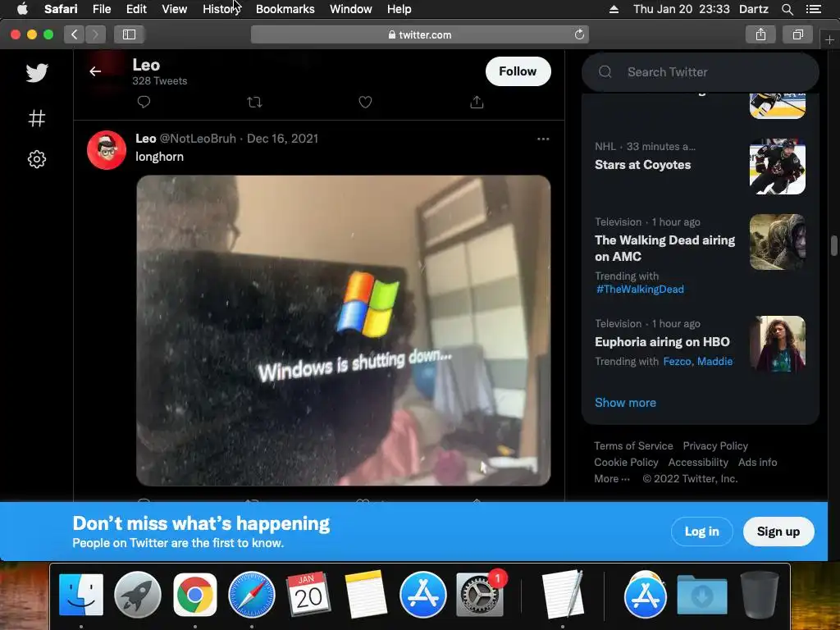This screenshot has width=840, height=630.
Task: Open a new Safari tab with plus
Action: (x=829, y=39)
